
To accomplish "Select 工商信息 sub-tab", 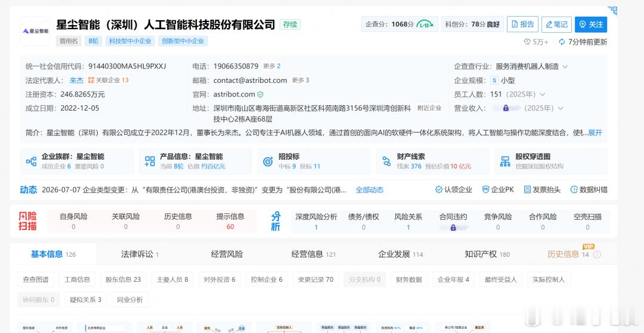I will click(77, 279).
